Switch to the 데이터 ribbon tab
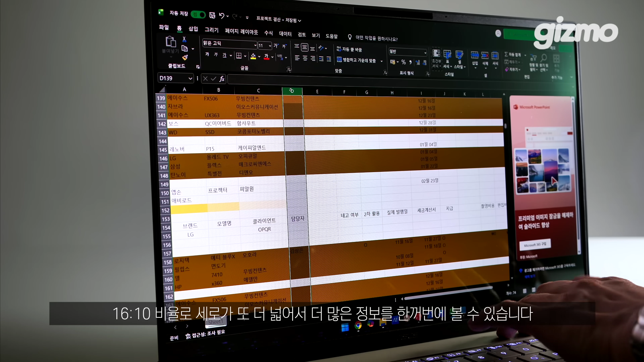Image resolution: width=644 pixels, height=362 pixels. point(285,34)
